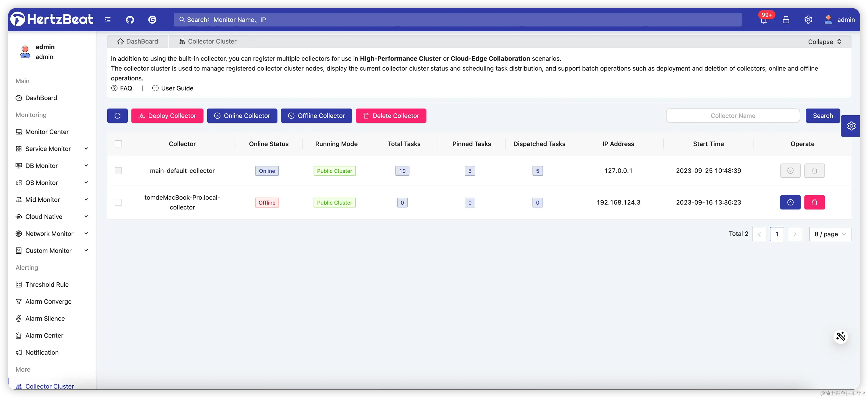The width and height of the screenshot is (868, 398).
Task: Click the Gitee icon in header
Action: pyautogui.click(x=152, y=20)
